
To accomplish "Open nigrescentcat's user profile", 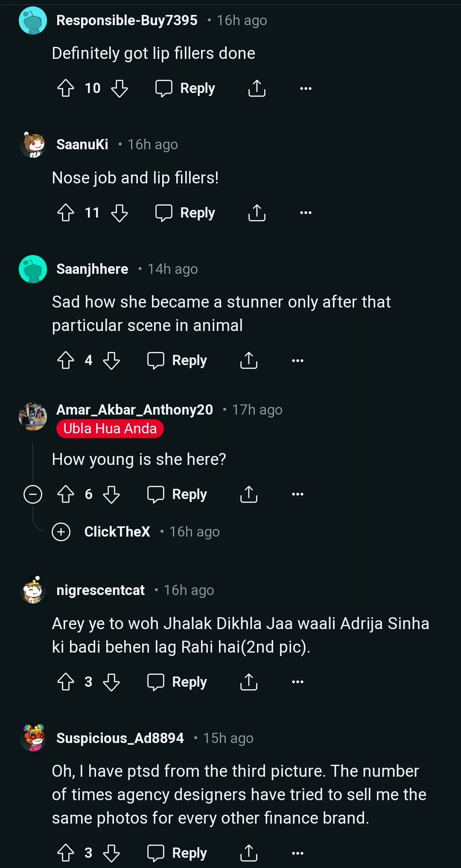I will click(x=100, y=590).
